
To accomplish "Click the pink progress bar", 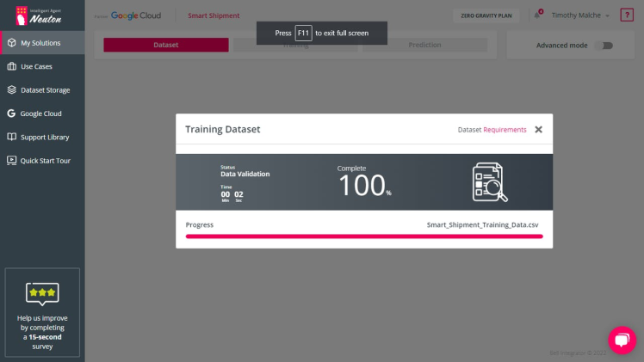I will pyautogui.click(x=364, y=236).
